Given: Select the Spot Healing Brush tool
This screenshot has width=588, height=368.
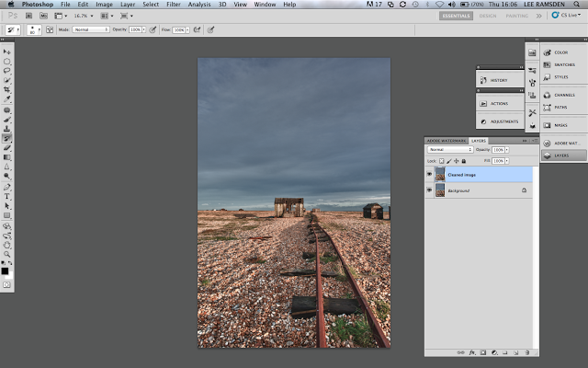Looking at the screenshot, I should (x=6, y=110).
